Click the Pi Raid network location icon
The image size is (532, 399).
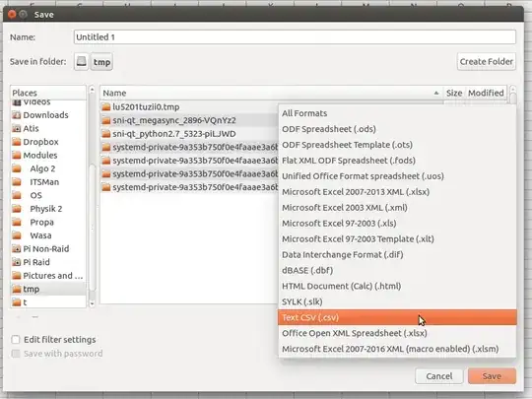click(x=17, y=262)
